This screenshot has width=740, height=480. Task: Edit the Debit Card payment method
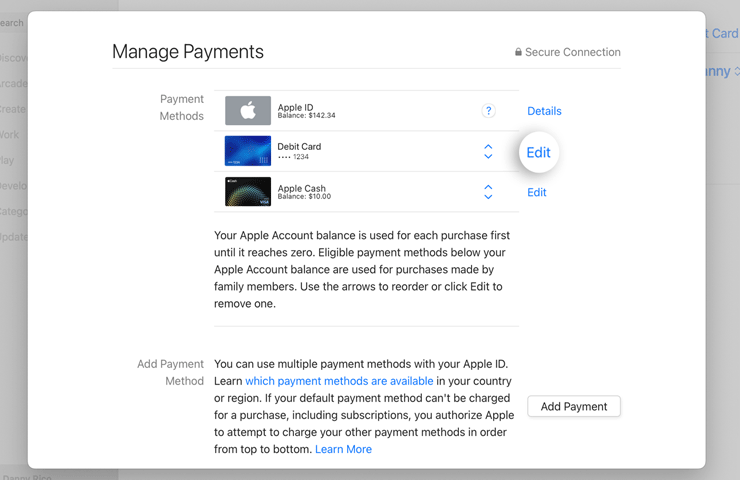click(x=538, y=152)
